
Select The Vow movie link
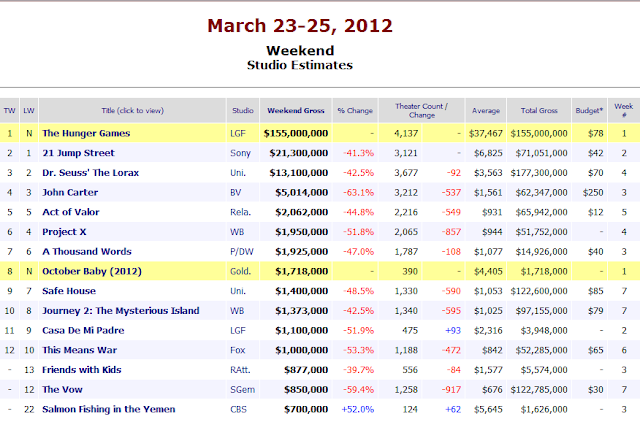pyautogui.click(x=62, y=390)
